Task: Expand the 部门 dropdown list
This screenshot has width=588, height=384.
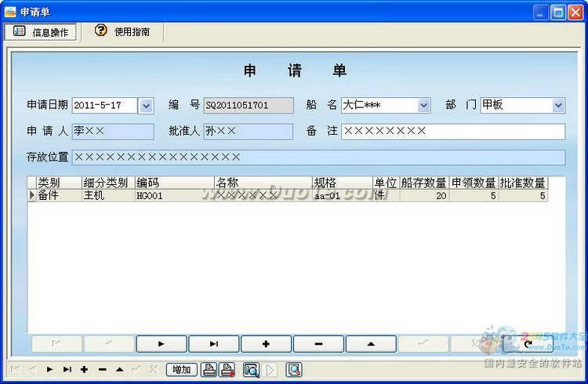Action: [558, 105]
